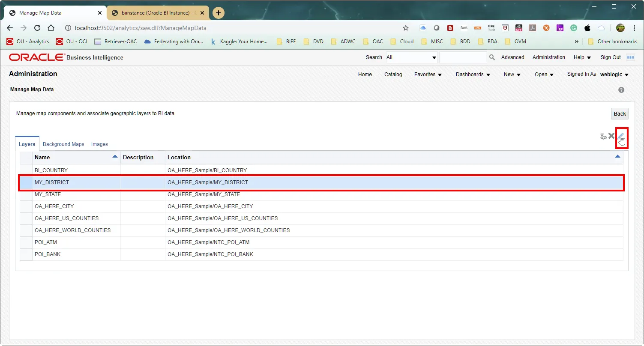Switch to the Images tab

click(x=99, y=144)
